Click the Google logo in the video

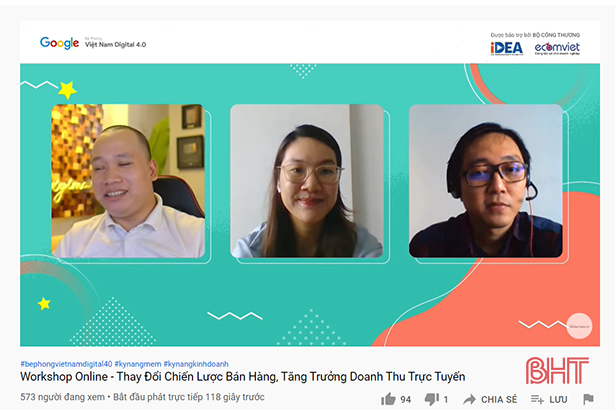[59, 43]
